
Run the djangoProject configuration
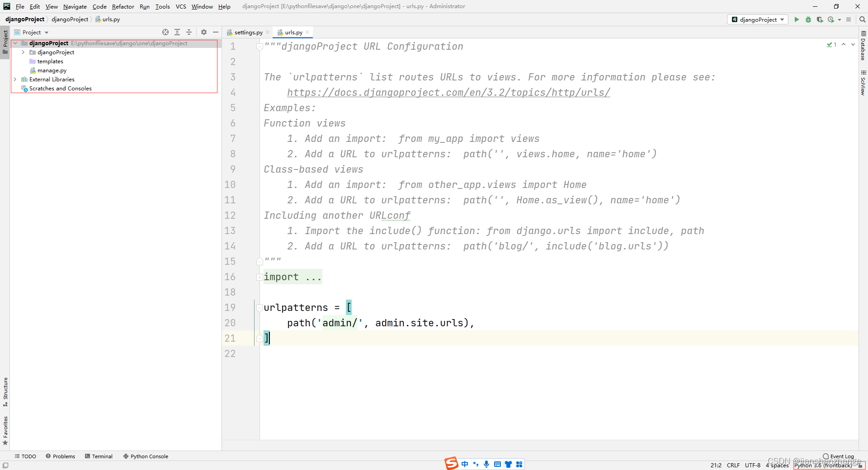pyautogui.click(x=797, y=19)
